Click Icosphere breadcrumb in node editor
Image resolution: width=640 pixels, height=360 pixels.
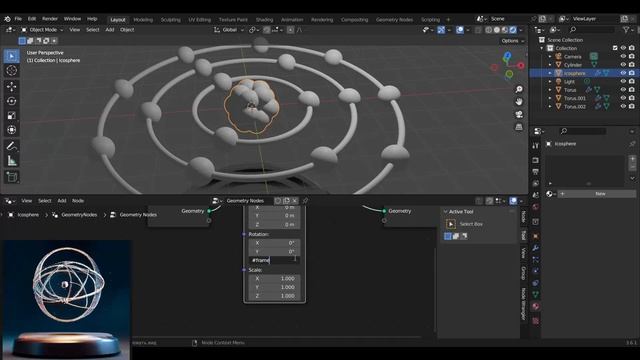(28, 215)
